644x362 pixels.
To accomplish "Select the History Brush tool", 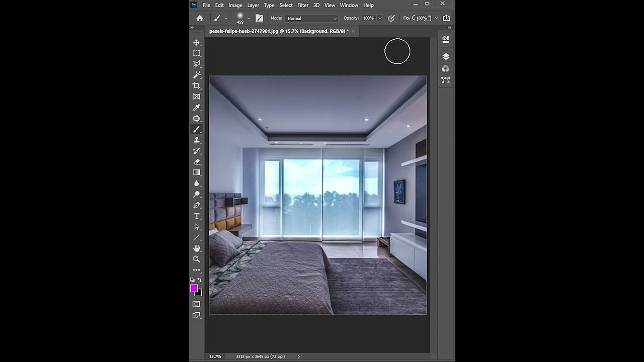I will (197, 151).
